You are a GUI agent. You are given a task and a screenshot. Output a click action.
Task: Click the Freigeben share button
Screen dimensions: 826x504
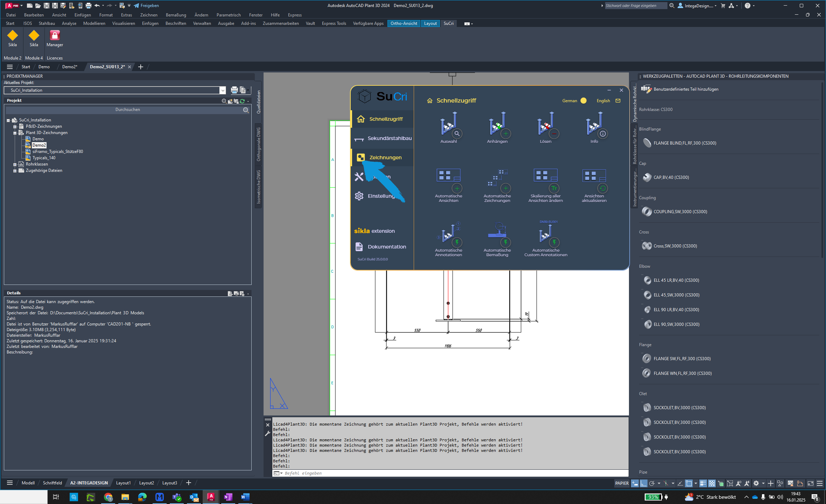[146, 6]
